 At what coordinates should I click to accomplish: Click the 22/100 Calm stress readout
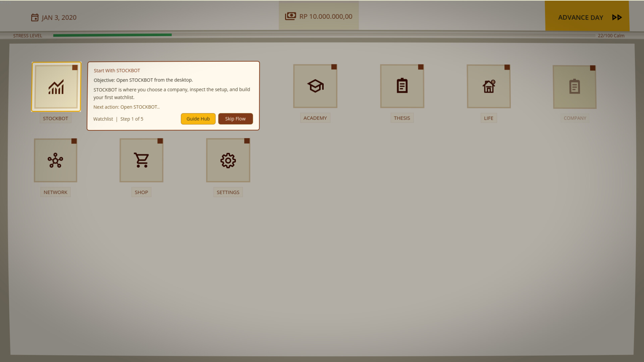pyautogui.click(x=611, y=36)
